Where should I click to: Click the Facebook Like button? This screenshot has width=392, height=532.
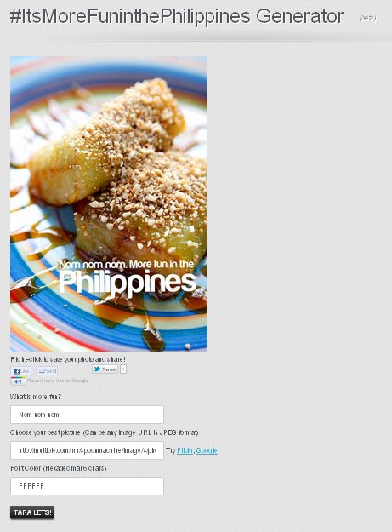(20, 371)
